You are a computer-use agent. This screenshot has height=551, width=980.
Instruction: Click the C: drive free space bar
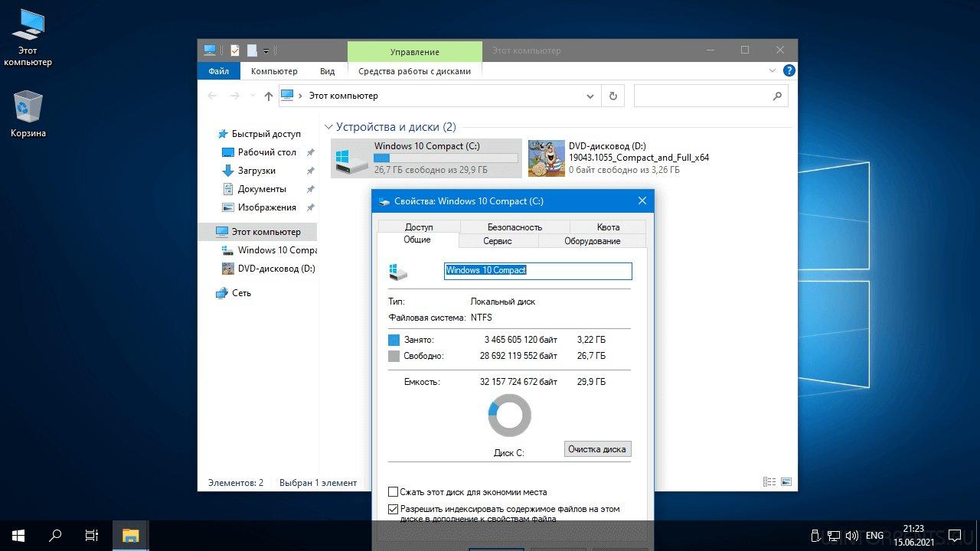446,158
